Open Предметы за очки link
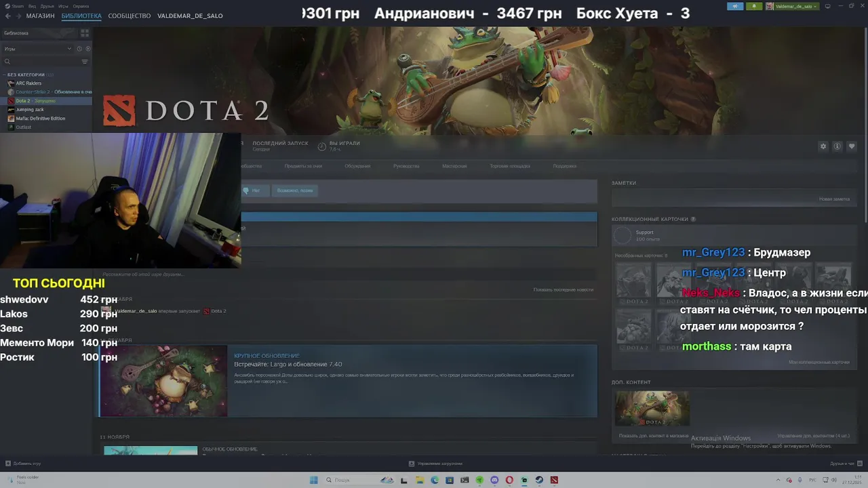Image resolution: width=868 pixels, height=488 pixels. pos(303,166)
